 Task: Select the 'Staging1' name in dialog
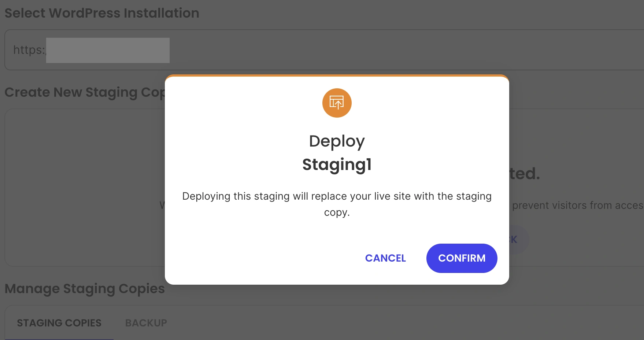coord(337,164)
